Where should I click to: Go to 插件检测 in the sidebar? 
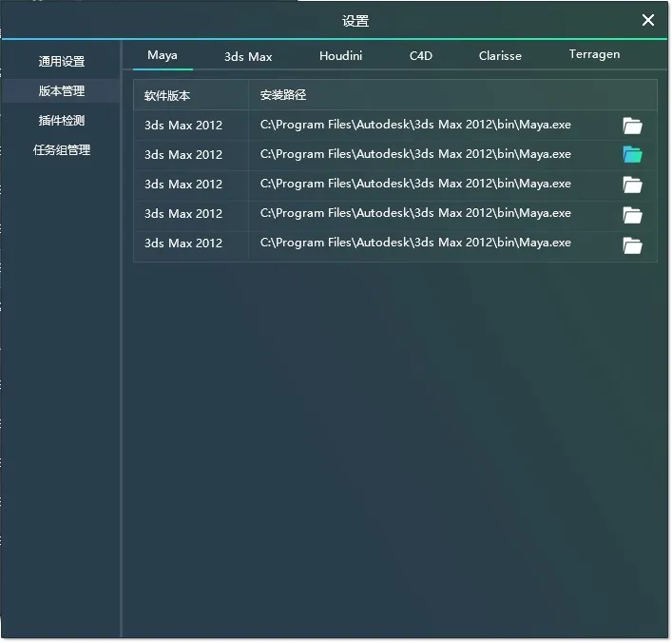click(62, 121)
